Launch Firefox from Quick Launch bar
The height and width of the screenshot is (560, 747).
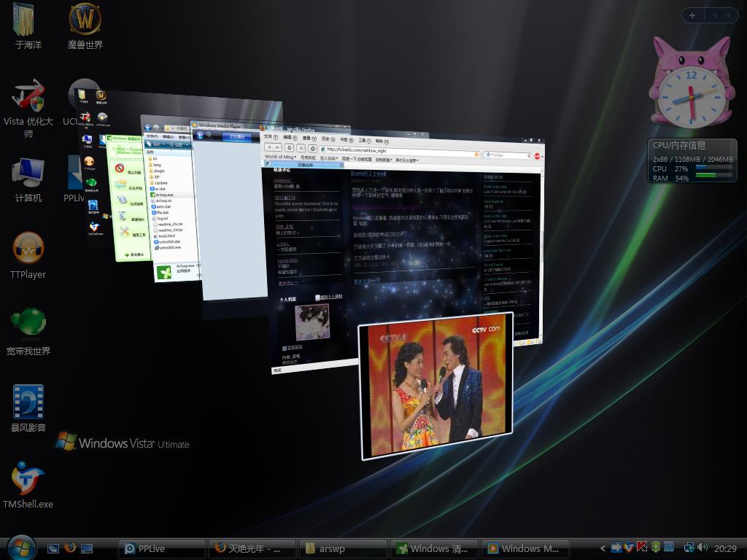[x=70, y=548]
